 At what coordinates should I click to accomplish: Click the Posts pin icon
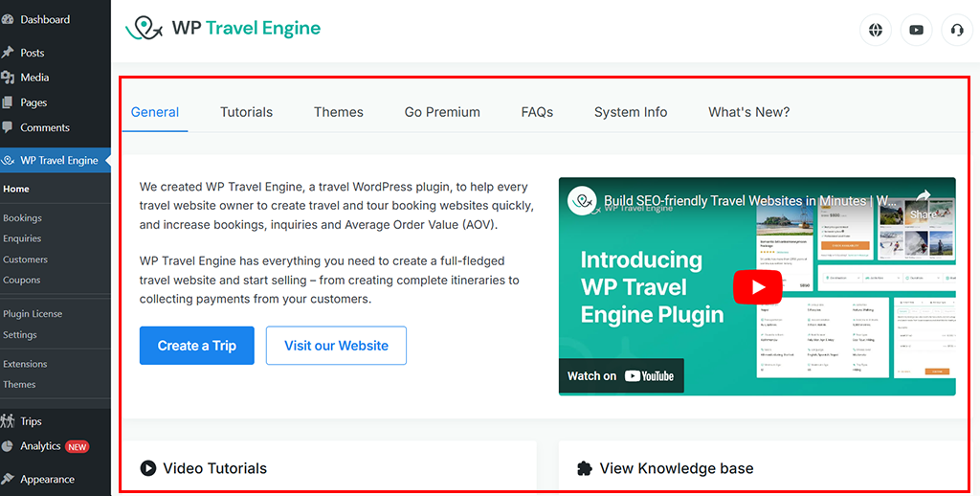click(8, 53)
